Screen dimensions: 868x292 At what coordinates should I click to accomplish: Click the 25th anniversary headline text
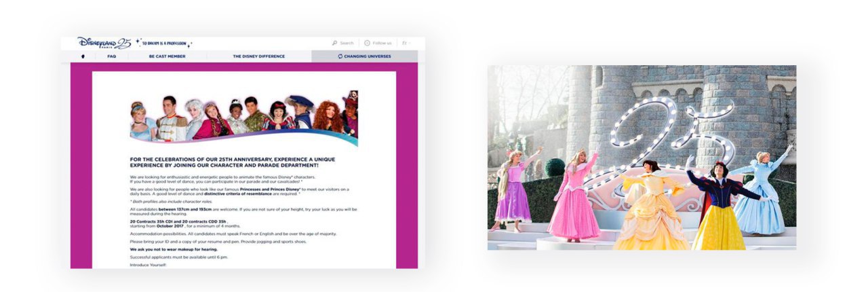coord(233,162)
